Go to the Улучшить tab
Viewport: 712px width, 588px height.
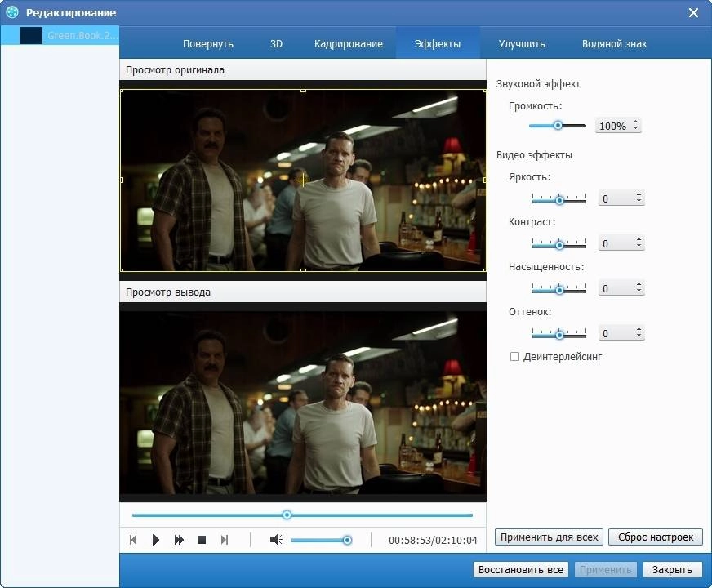[x=522, y=44]
